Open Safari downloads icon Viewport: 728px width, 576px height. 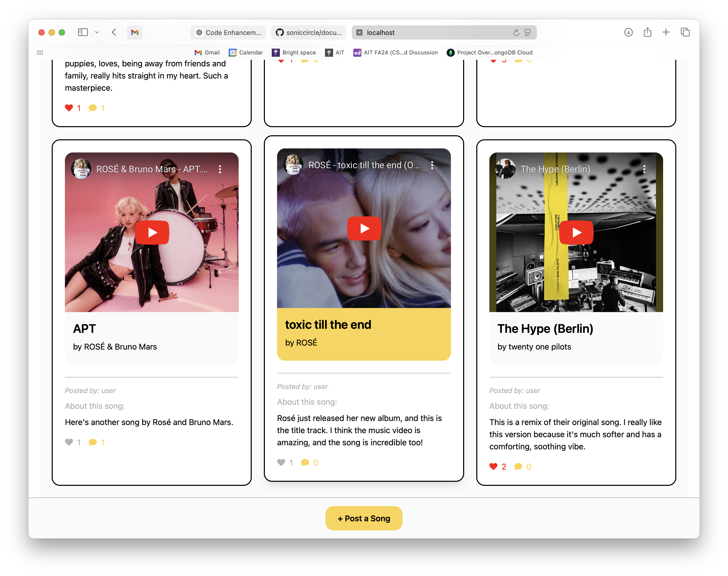click(628, 32)
